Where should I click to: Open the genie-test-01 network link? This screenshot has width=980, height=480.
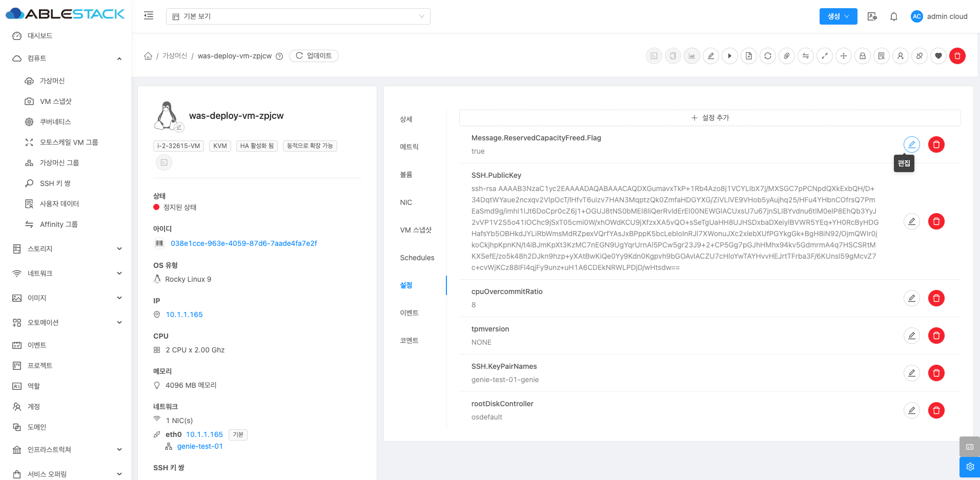point(200,446)
